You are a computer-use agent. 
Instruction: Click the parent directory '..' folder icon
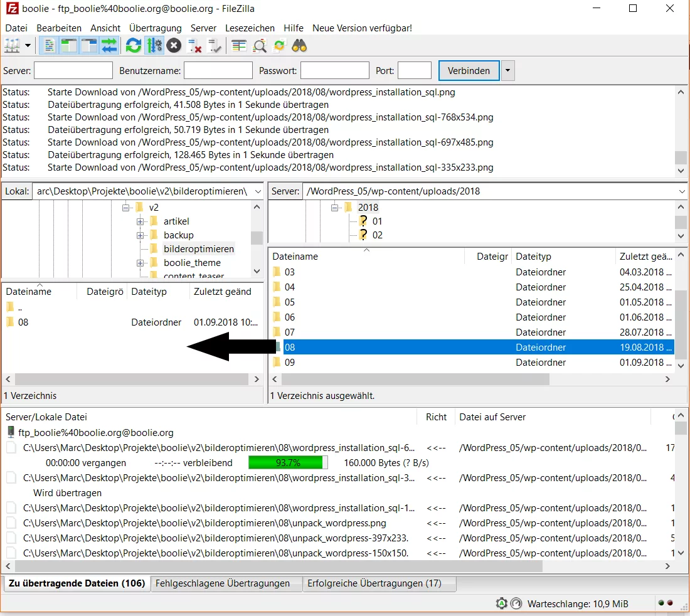(10, 307)
